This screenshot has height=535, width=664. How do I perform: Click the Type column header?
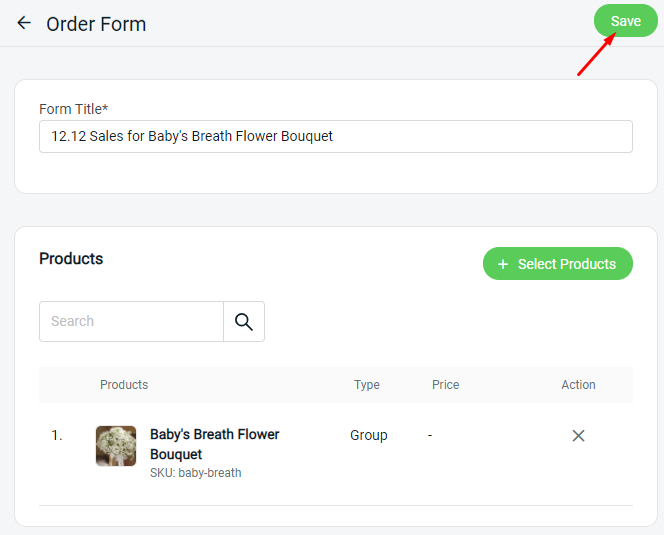point(367,385)
